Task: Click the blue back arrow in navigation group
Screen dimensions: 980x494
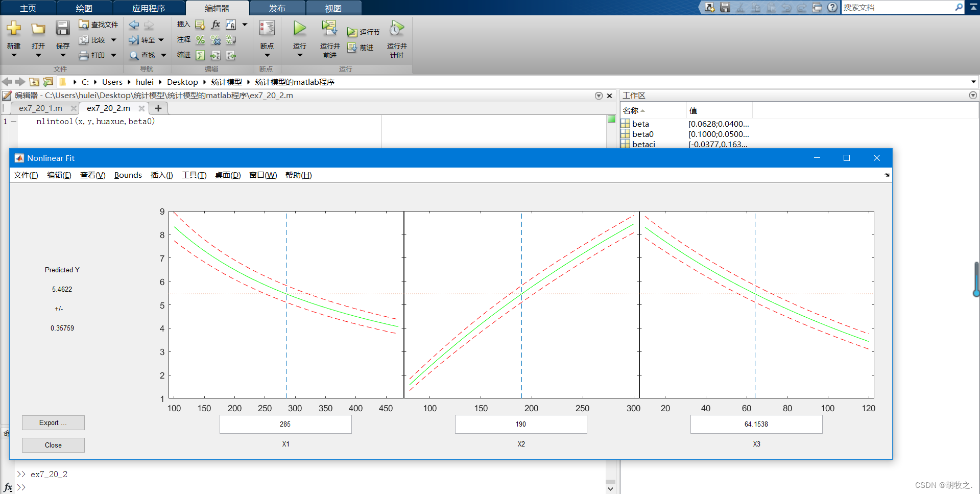Action: coord(134,25)
